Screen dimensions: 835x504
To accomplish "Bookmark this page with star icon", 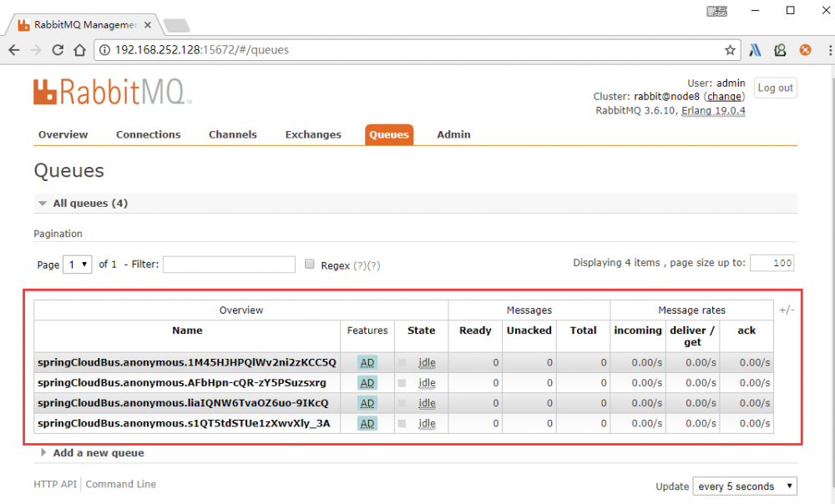I will point(730,50).
